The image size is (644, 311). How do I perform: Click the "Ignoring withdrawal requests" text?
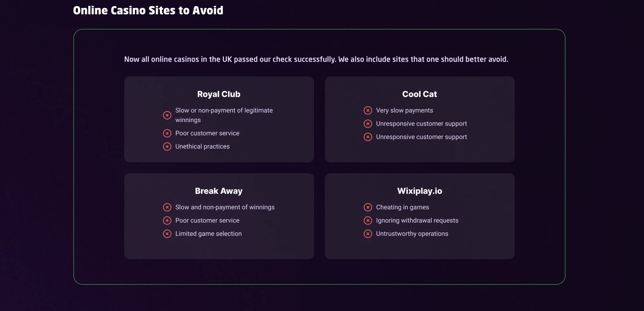point(417,221)
